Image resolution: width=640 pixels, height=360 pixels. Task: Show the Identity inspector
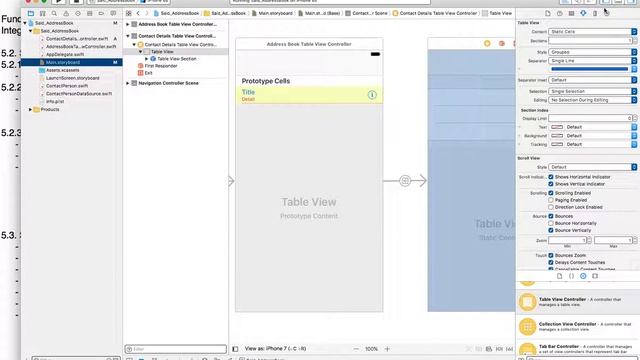[x=571, y=13]
